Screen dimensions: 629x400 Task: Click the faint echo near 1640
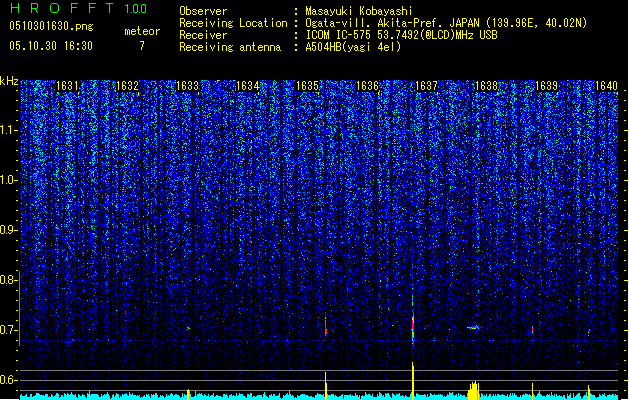[x=588, y=332]
